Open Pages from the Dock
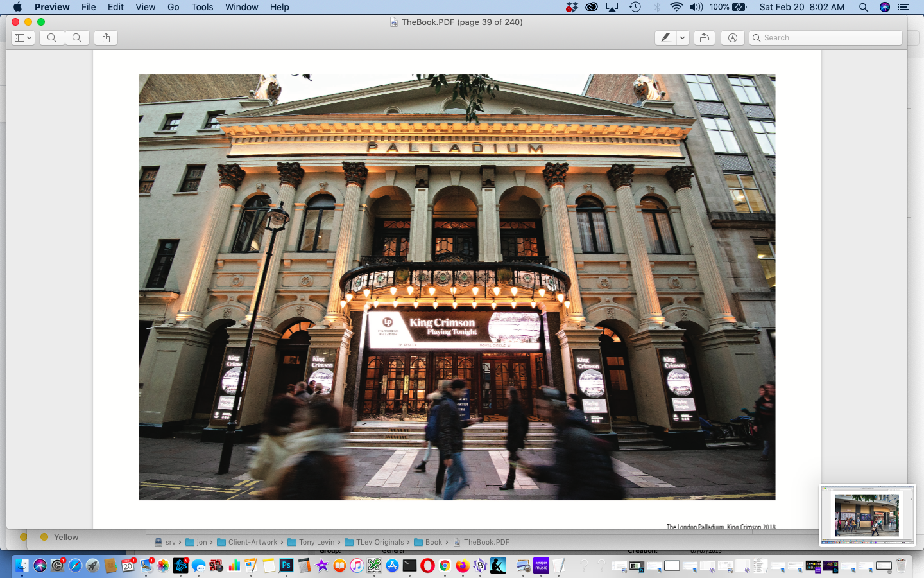Screen dimensions: 924x578 [252, 565]
